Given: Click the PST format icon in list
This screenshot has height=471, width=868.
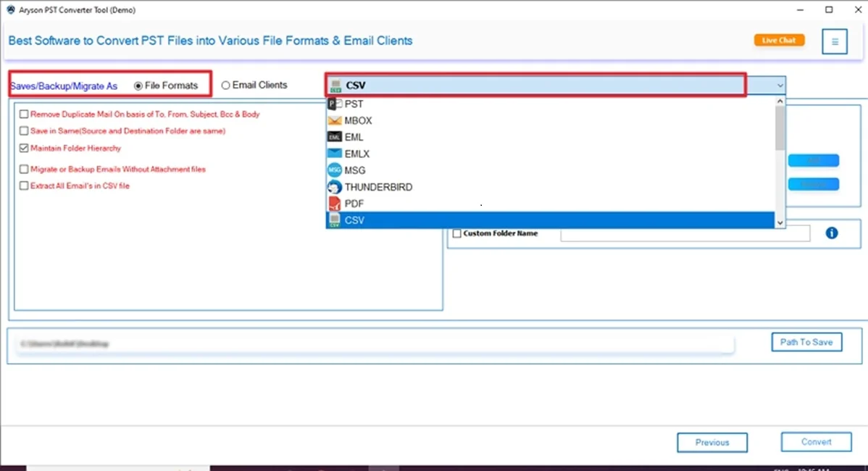Looking at the screenshot, I should (x=334, y=104).
